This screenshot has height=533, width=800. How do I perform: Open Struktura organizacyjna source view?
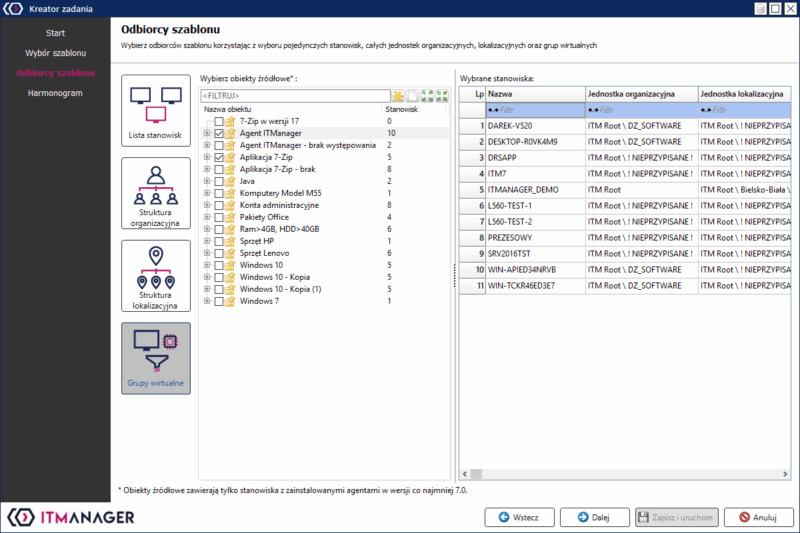click(x=155, y=193)
